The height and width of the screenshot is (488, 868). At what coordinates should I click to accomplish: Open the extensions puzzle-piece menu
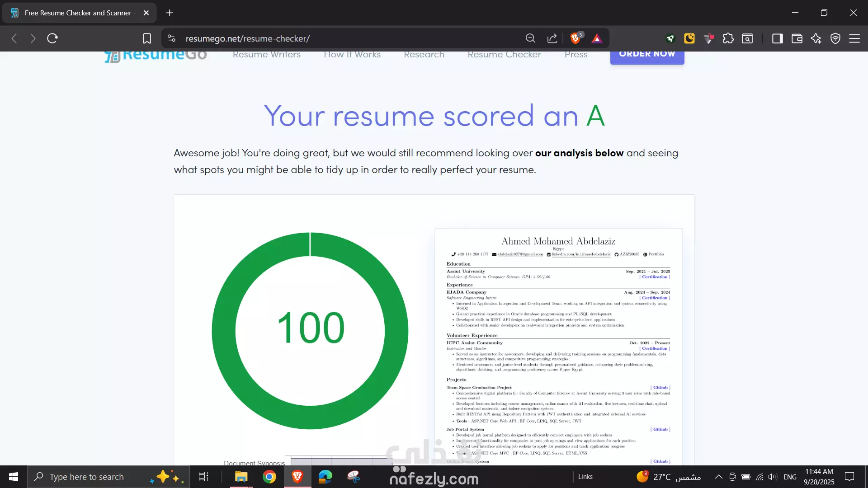click(x=728, y=38)
